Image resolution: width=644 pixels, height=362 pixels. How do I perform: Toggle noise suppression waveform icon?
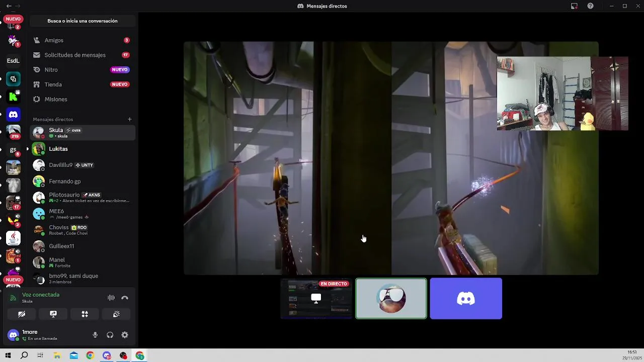click(111, 298)
